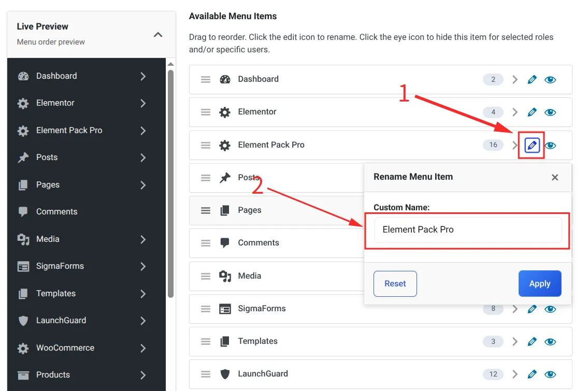Click the scroll up arrow in Live Preview
The width and height of the screenshot is (588, 391).
[x=170, y=64]
